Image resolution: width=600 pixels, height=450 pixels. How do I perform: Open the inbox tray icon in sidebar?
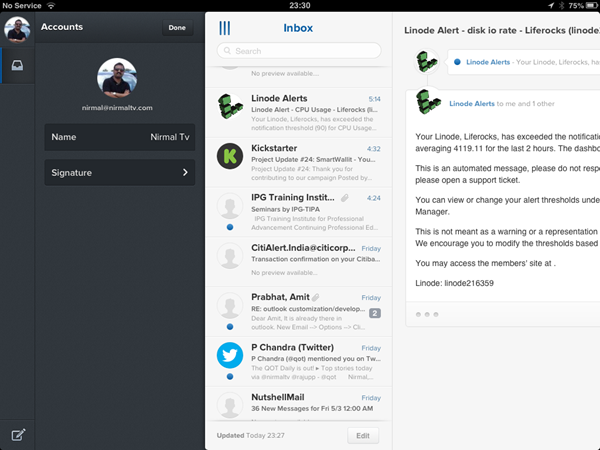(x=17, y=65)
